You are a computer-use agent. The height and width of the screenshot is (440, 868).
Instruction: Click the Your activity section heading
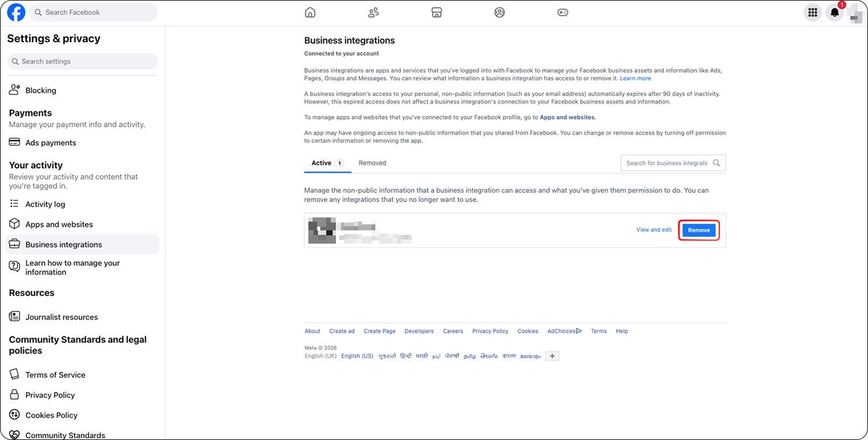click(36, 165)
